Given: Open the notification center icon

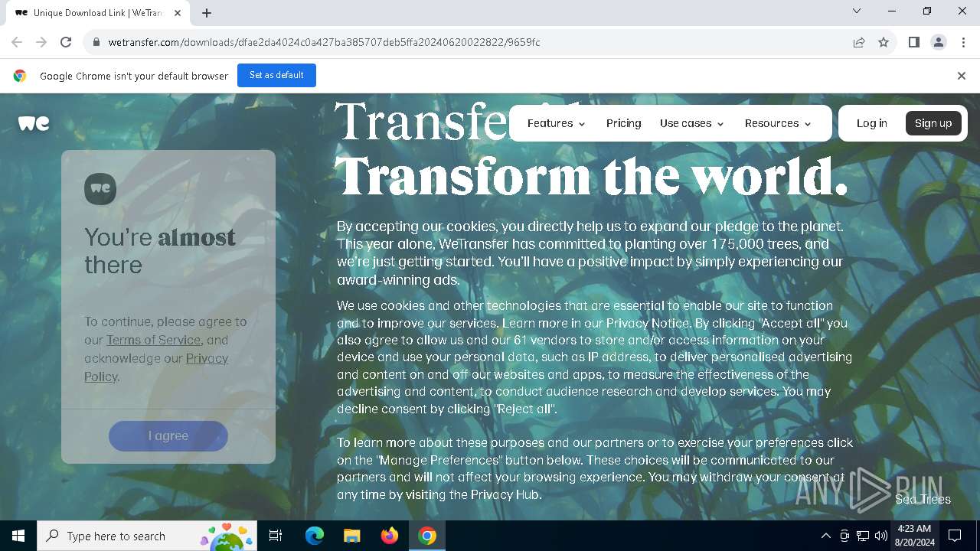Looking at the screenshot, I should click(x=955, y=536).
